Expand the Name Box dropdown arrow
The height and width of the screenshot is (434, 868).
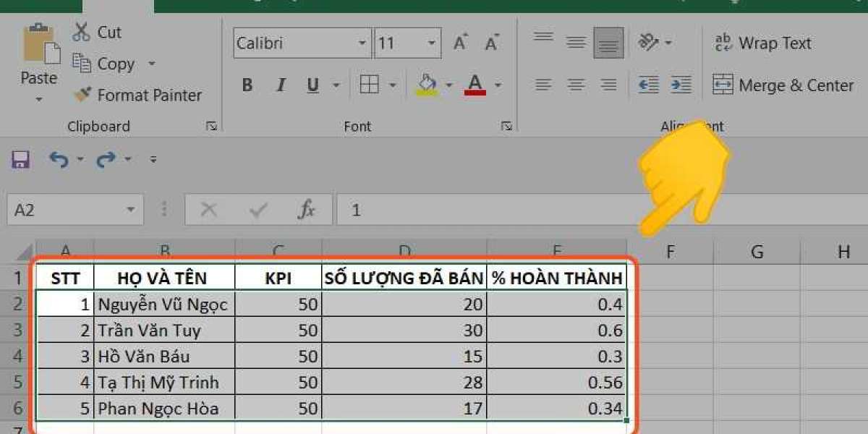[130, 210]
